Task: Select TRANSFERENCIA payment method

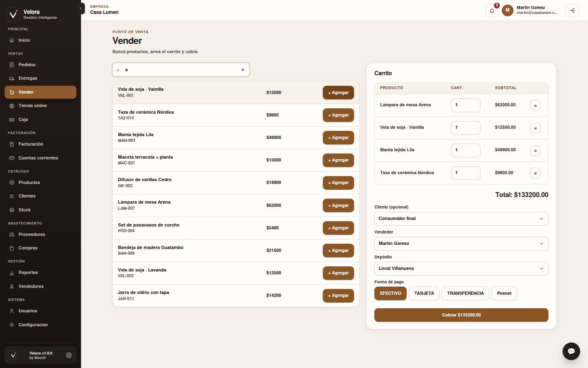Action: (x=465, y=294)
